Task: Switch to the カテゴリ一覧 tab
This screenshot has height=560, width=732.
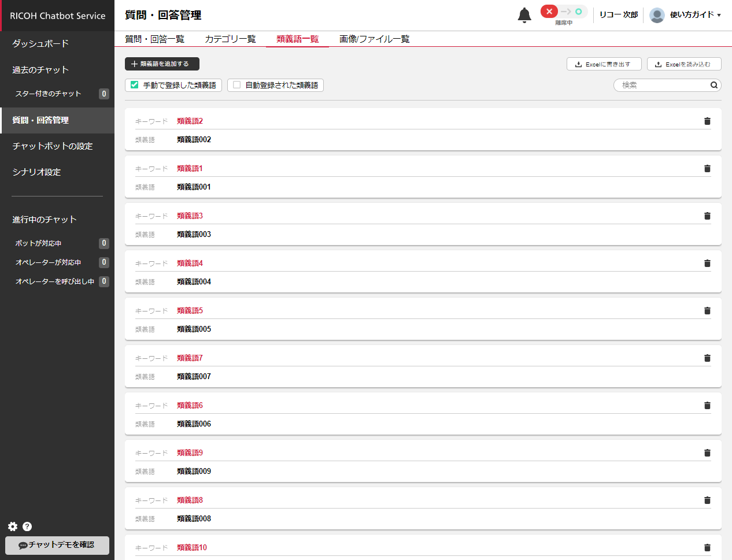Action: click(x=230, y=39)
